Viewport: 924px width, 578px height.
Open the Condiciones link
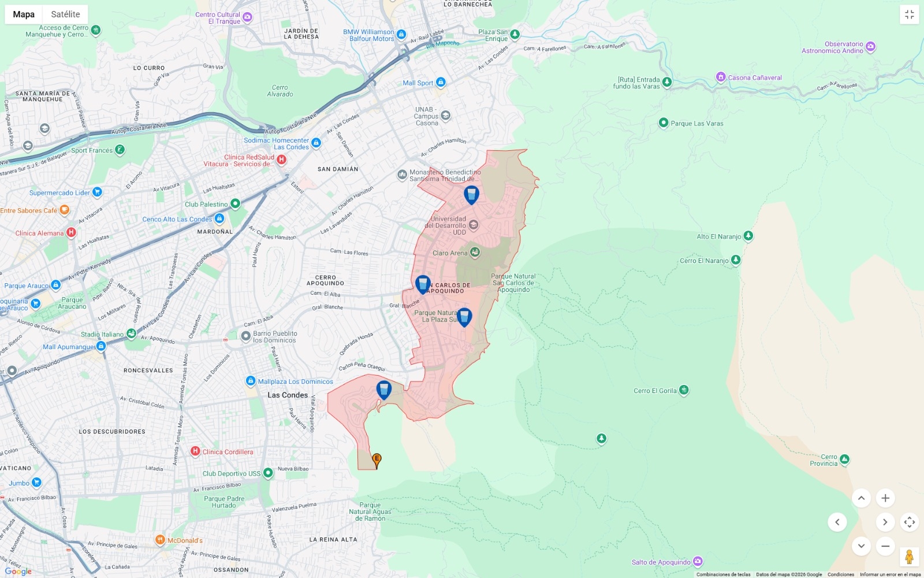[x=840, y=575]
